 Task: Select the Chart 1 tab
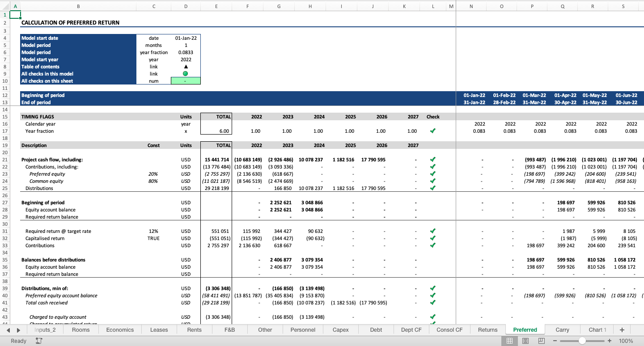tap(597, 329)
